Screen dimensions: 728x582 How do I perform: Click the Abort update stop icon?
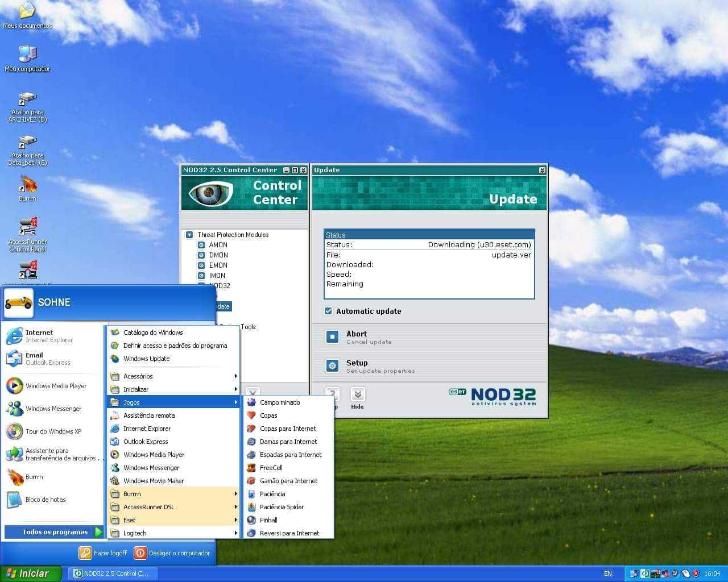point(333,337)
